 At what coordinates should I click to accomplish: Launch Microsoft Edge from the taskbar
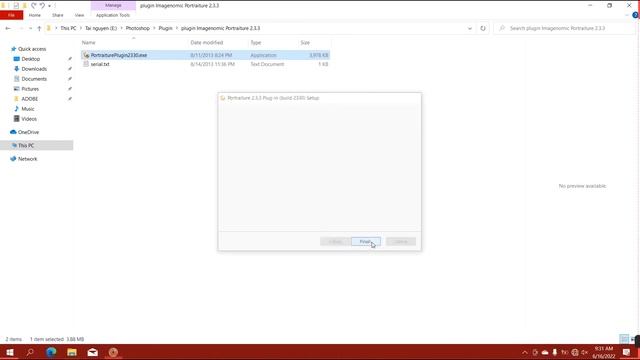(51, 352)
